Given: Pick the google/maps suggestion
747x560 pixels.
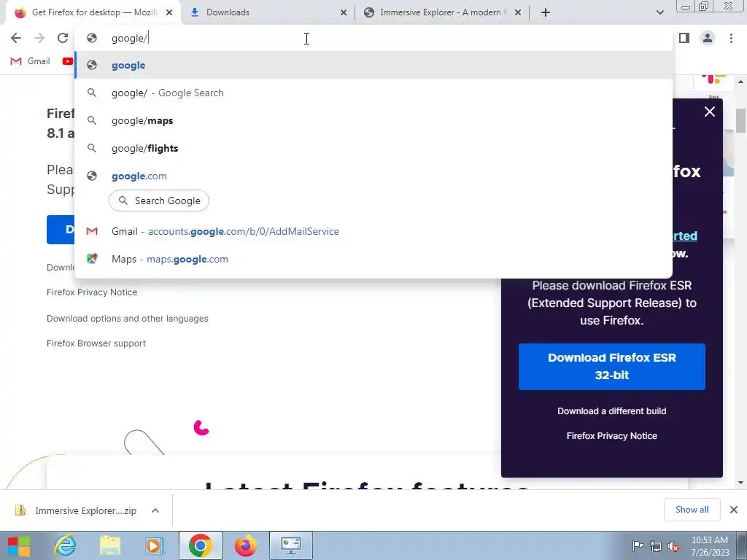Looking at the screenshot, I should (x=373, y=120).
